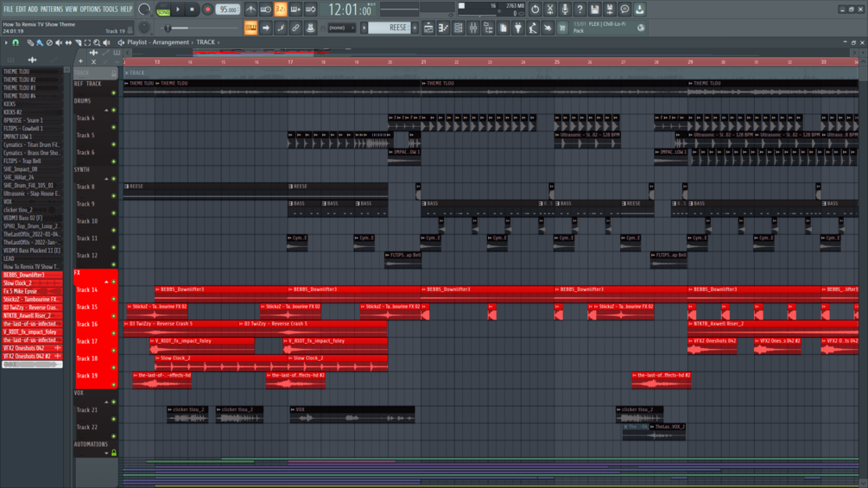Click the note slide tool icon

(281, 28)
